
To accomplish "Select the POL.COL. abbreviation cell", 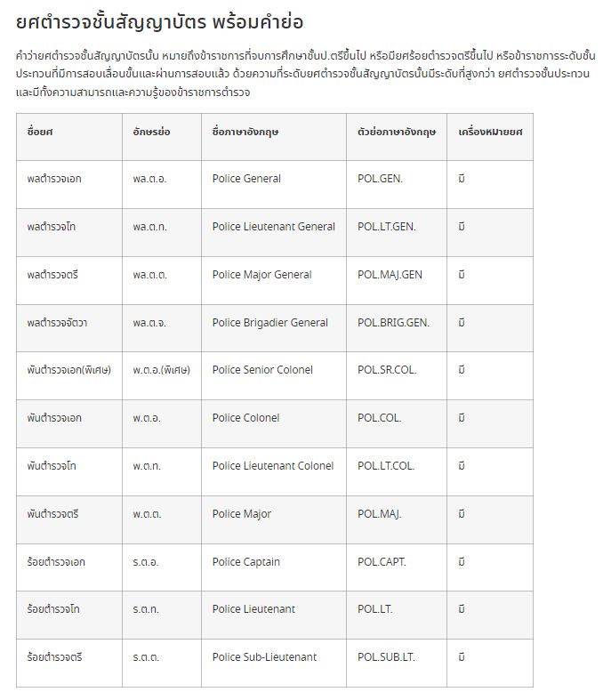I will pos(379,418).
